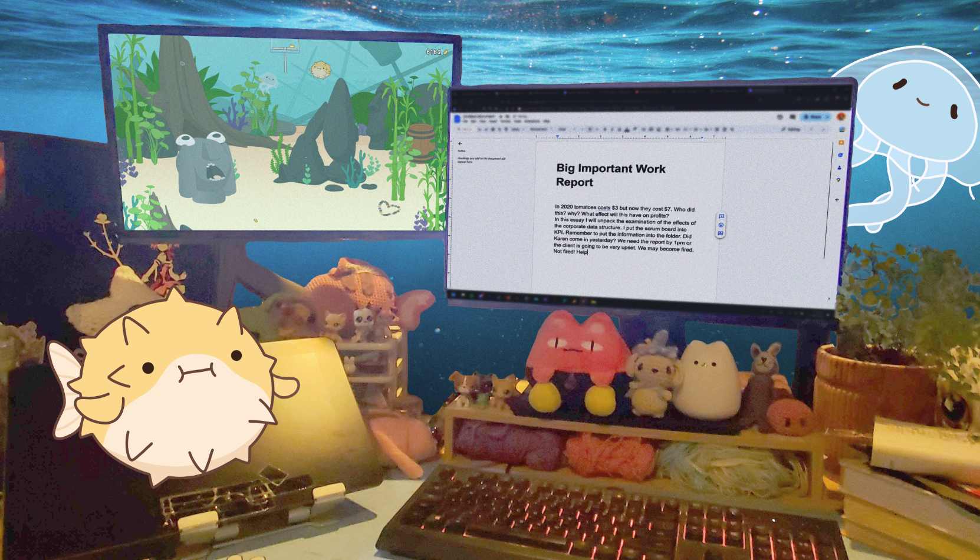This screenshot has width=980, height=560.
Task: Click the pufferfish swimming in the aquarium
Action: click(x=321, y=70)
